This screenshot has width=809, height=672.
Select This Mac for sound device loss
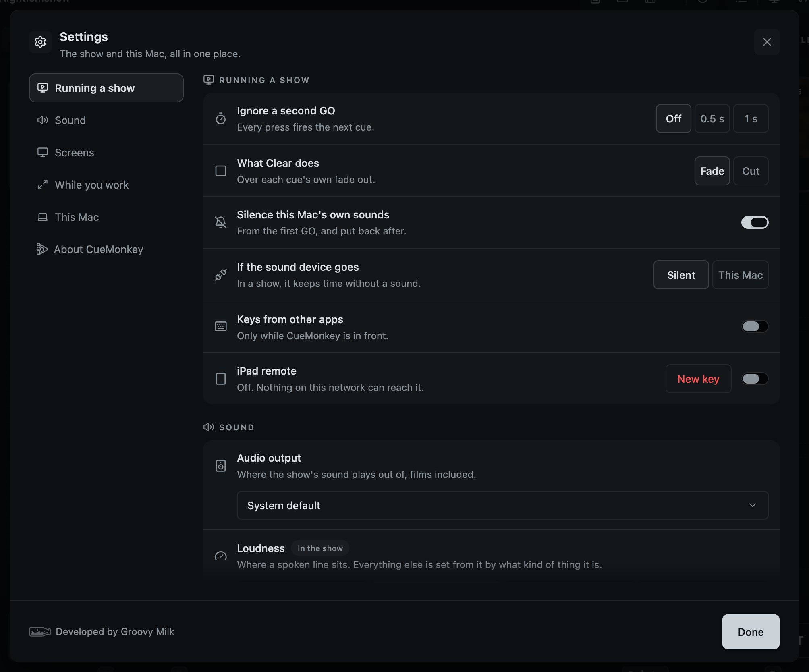(741, 275)
